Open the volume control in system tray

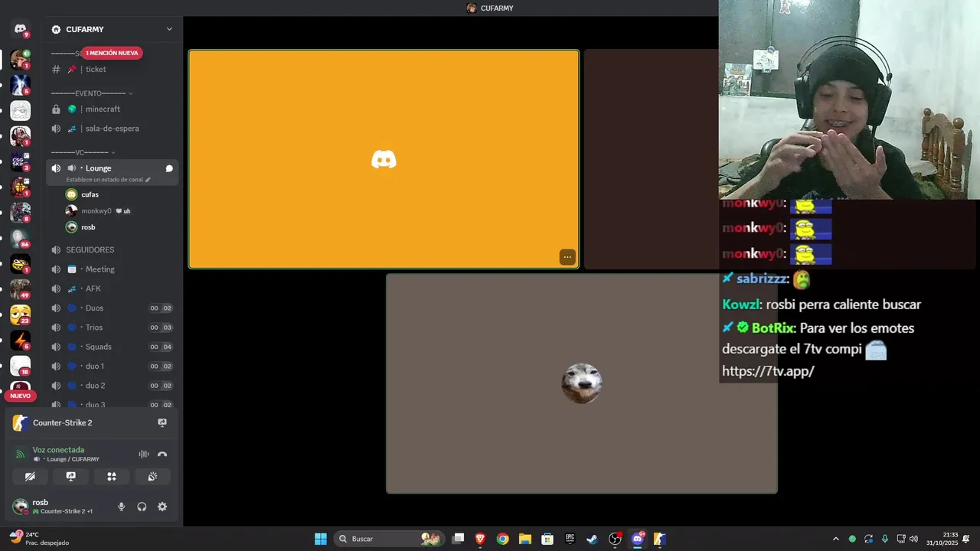click(x=913, y=539)
